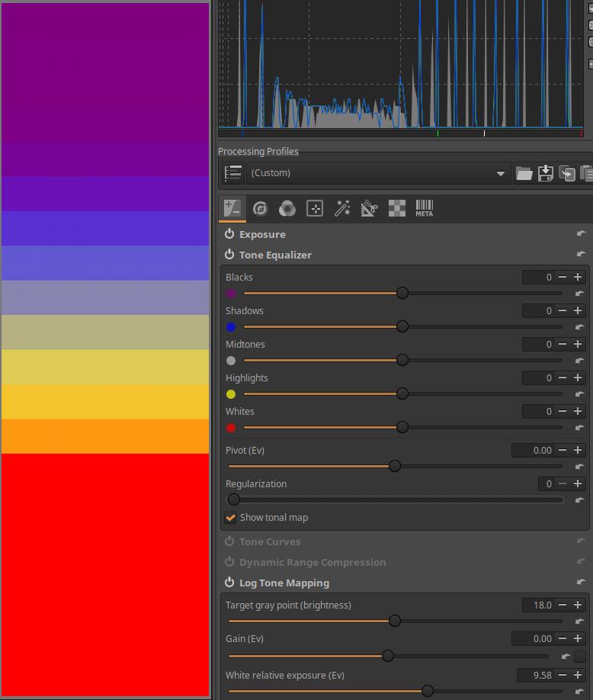
Task: Switch to the Color tab icon
Action: (x=287, y=208)
